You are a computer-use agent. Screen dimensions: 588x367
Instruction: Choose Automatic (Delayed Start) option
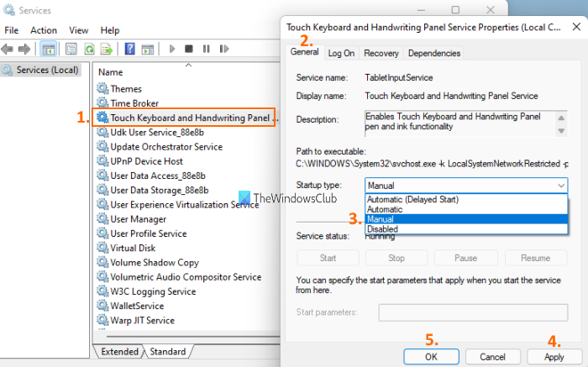[x=466, y=199]
